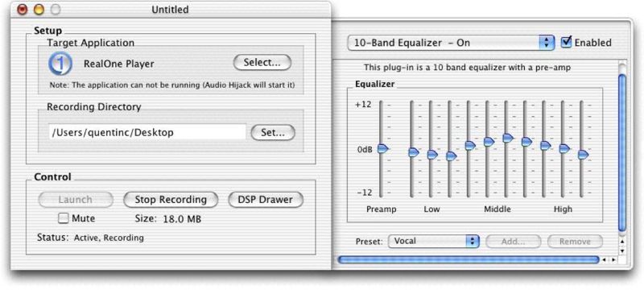This screenshot has height=290, width=644.
Task: Click the horizontal scrollbar right arrow
Action: pos(613,259)
